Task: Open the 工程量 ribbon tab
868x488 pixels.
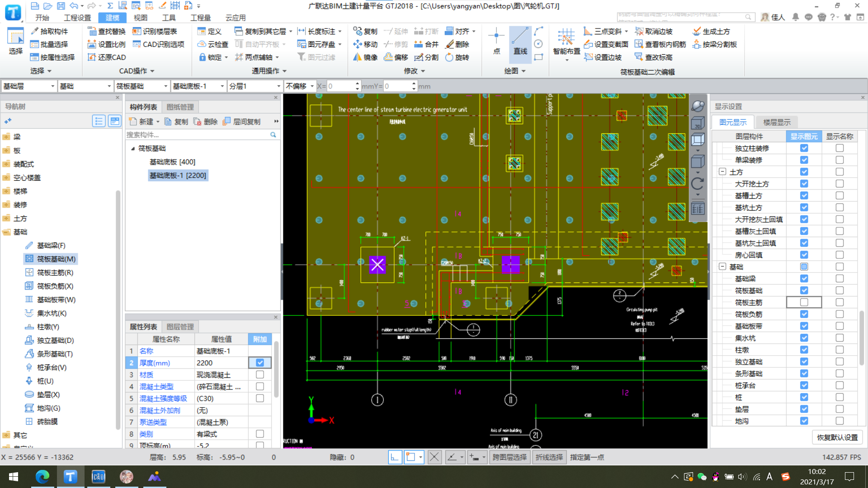Action: point(200,18)
